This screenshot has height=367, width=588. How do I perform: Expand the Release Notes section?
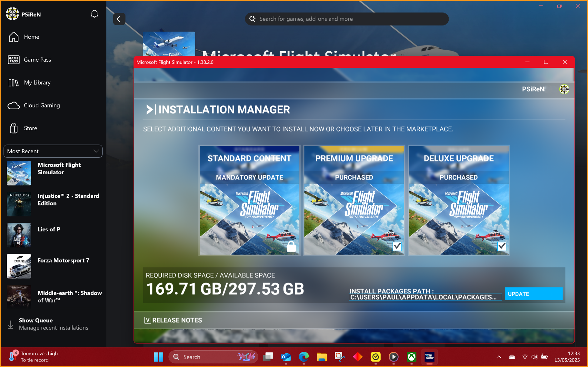coord(173,320)
